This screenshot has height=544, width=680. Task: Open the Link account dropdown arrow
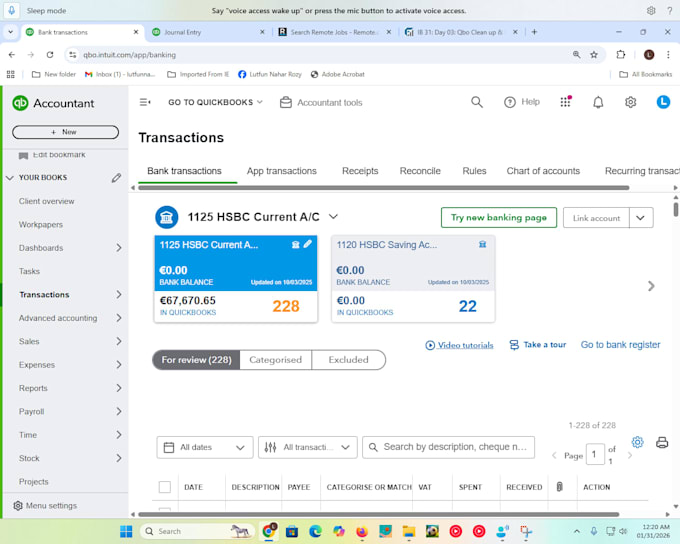click(x=641, y=218)
